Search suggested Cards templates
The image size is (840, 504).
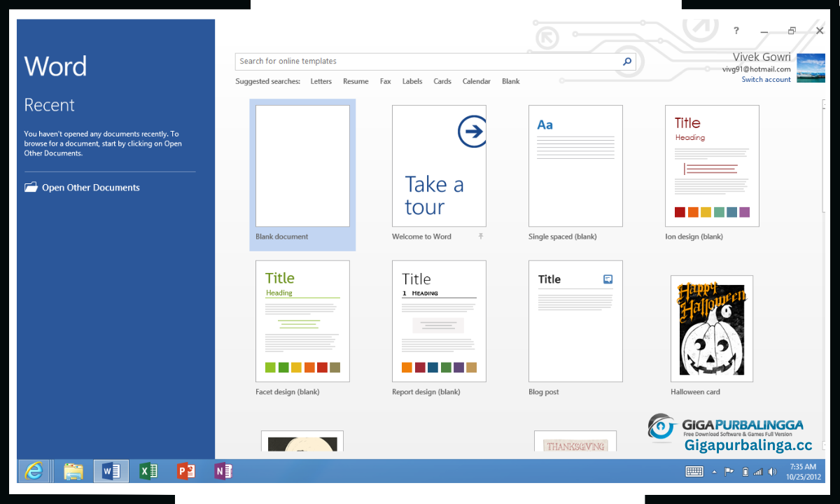pos(442,81)
